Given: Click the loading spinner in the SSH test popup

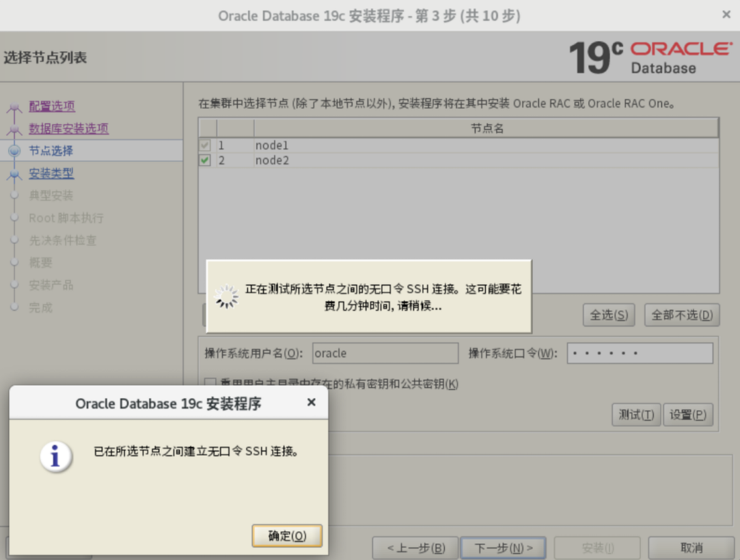Looking at the screenshot, I should pyautogui.click(x=226, y=296).
